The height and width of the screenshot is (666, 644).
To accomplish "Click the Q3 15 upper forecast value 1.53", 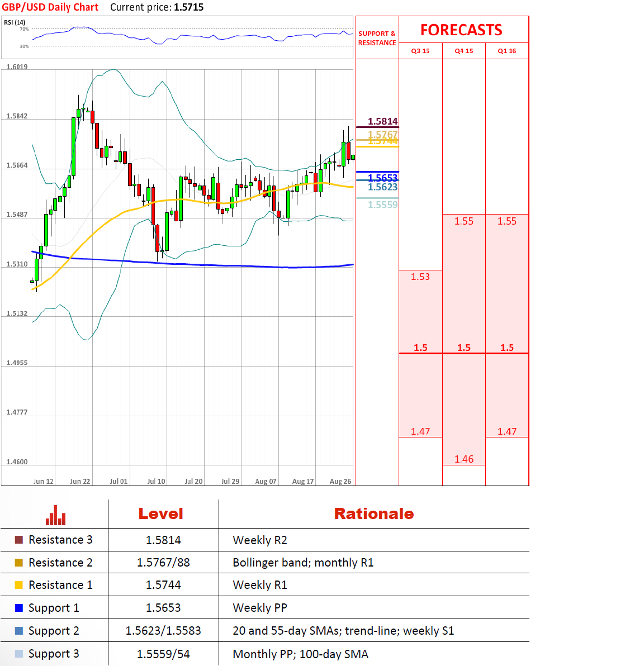I will pyautogui.click(x=420, y=277).
